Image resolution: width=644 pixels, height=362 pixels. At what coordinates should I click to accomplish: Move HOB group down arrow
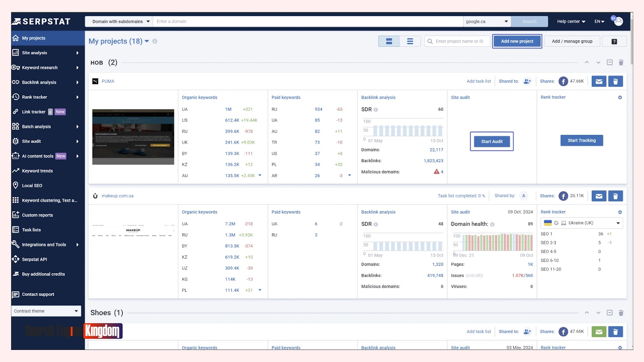(598, 62)
